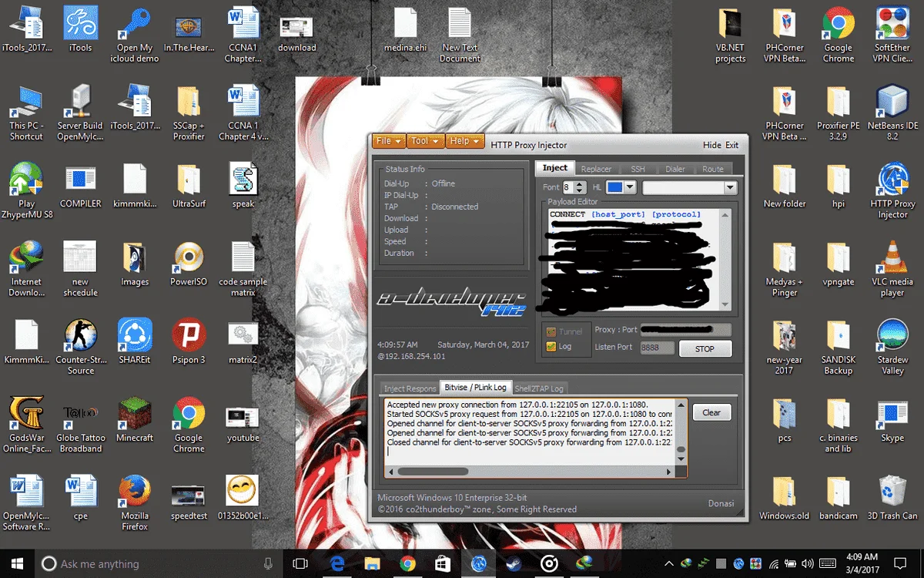Screen dimensions: 924x578
Task: Click the volume speaker tray icon
Action: [808, 564]
